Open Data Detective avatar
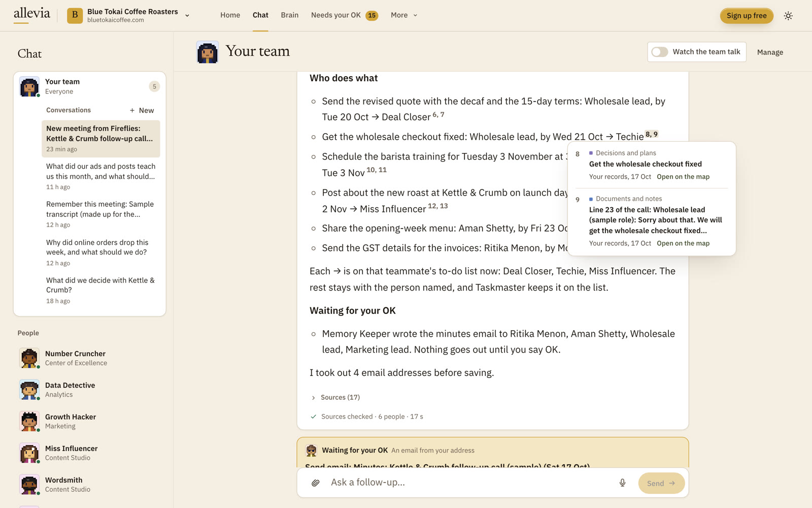The width and height of the screenshot is (812, 508). 29,390
